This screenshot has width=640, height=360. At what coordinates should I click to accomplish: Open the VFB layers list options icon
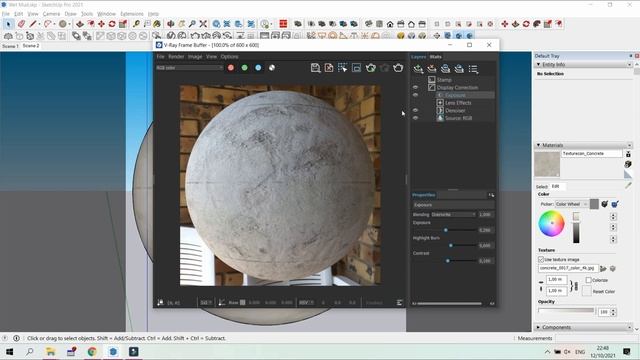click(473, 69)
